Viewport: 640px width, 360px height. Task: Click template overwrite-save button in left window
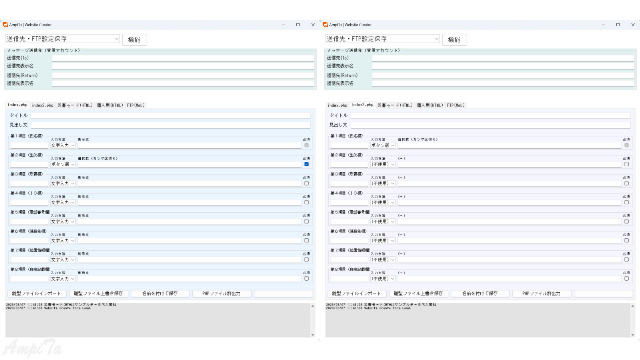point(99,293)
